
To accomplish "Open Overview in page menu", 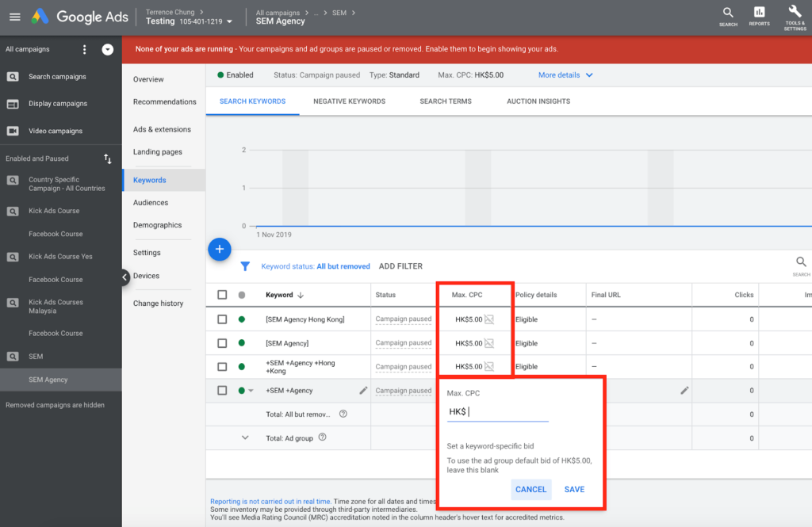I will tap(148, 79).
